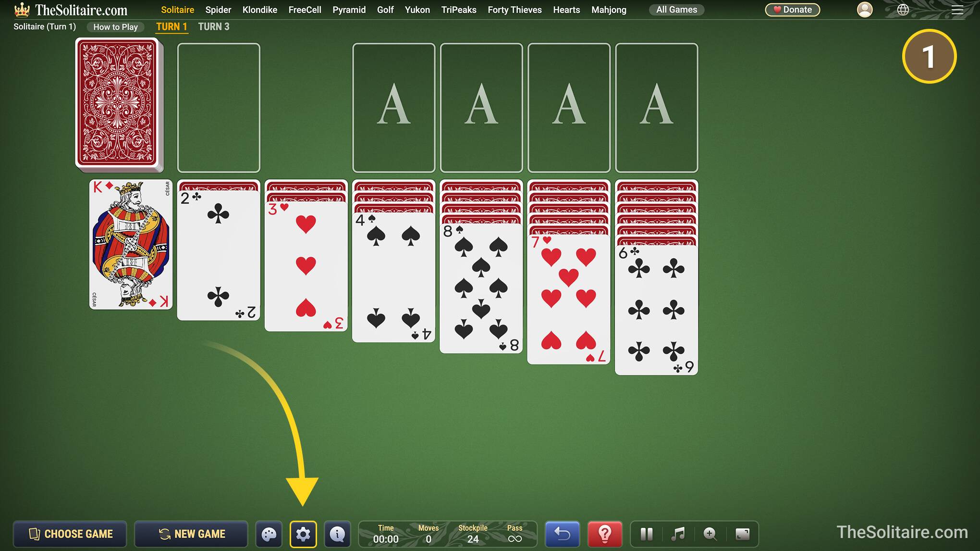Open How to Play instructions
The image size is (980, 551).
tap(115, 27)
